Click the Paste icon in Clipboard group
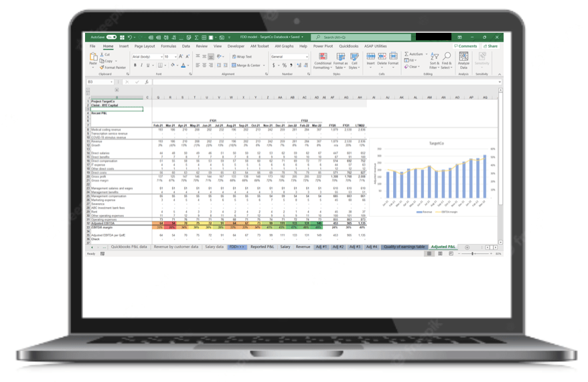The width and height of the screenshot is (588, 382). [93, 58]
